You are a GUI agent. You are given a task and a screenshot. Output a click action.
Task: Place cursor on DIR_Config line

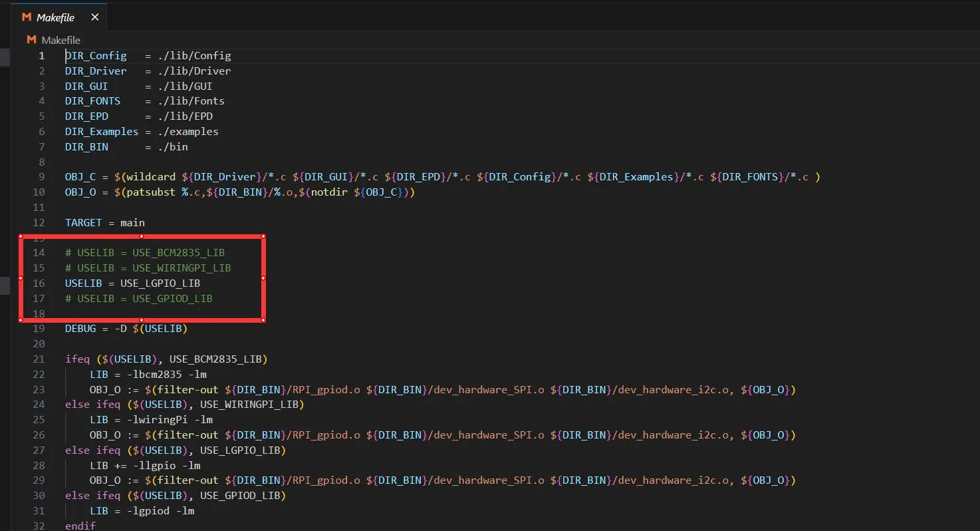coord(148,56)
